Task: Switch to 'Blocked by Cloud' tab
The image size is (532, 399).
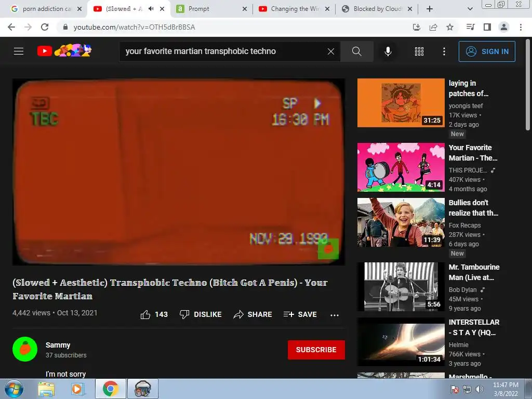Action: coord(377,9)
